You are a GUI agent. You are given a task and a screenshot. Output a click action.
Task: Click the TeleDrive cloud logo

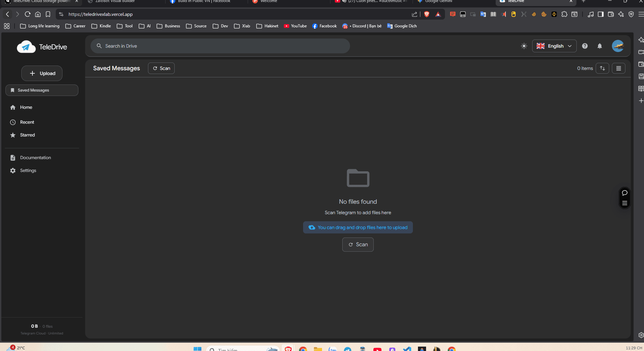tap(26, 47)
